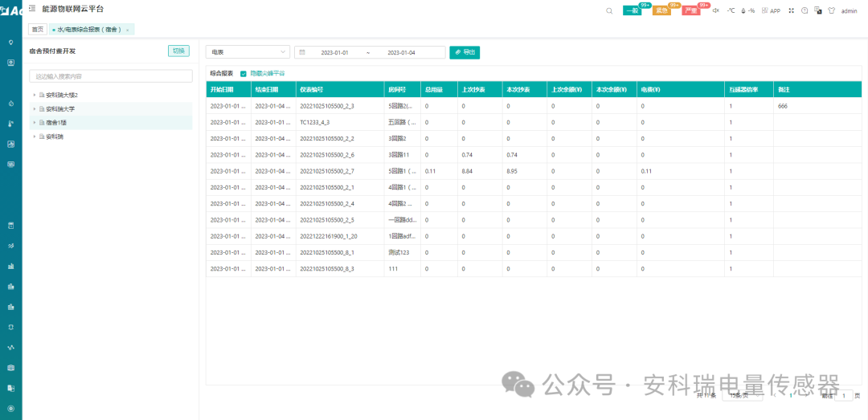The image size is (868, 420).
Task: Open the thermometer sidebar icon
Action: point(10,124)
